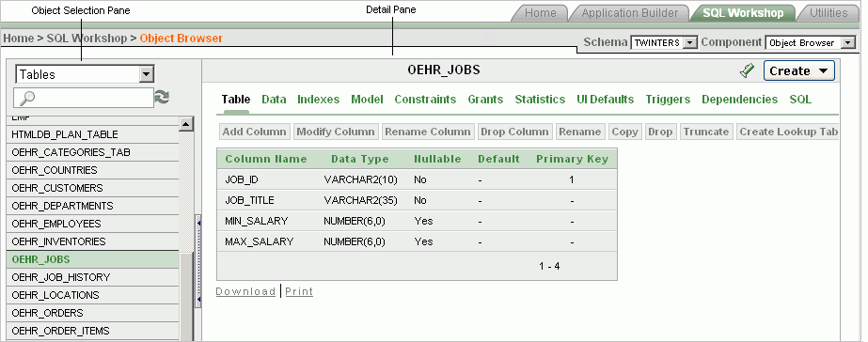Expand the Create button menu arrow

pos(823,70)
